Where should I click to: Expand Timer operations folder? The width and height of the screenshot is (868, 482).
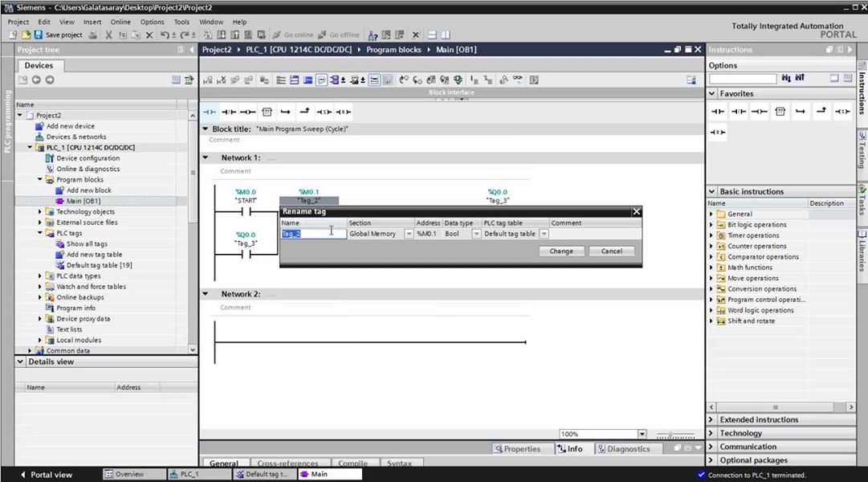[711, 235]
